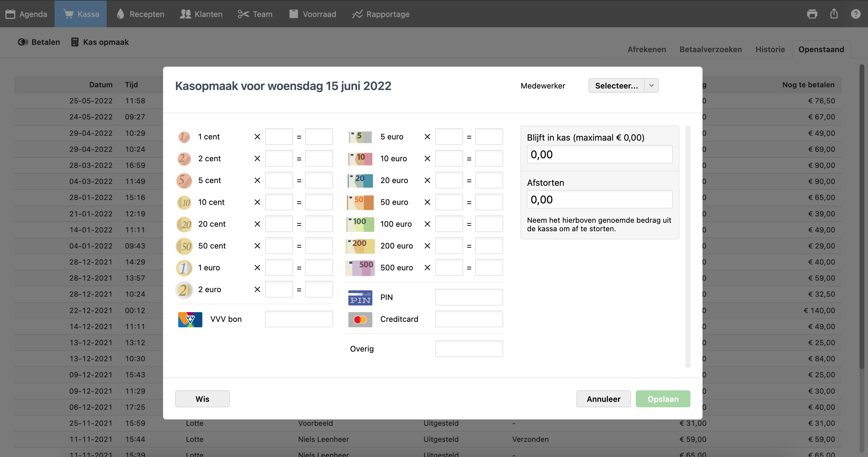Click the VVV bon logo icon
The width and height of the screenshot is (868, 457).
point(190,319)
